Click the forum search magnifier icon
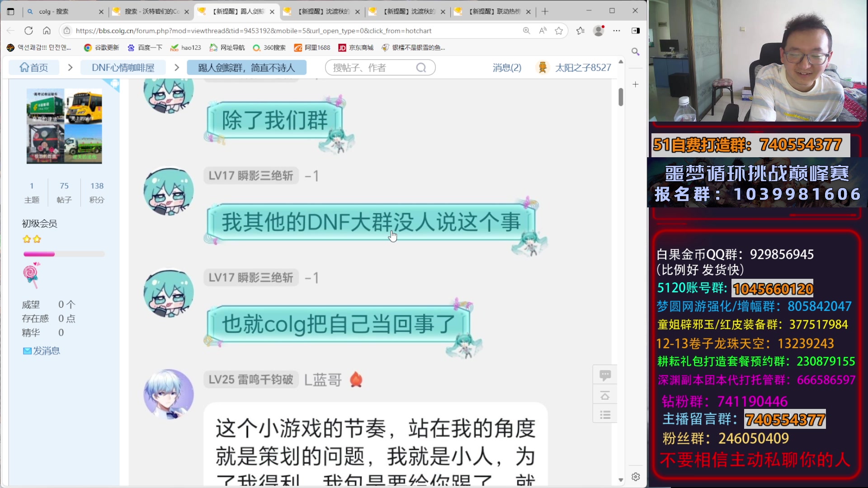 coord(421,68)
